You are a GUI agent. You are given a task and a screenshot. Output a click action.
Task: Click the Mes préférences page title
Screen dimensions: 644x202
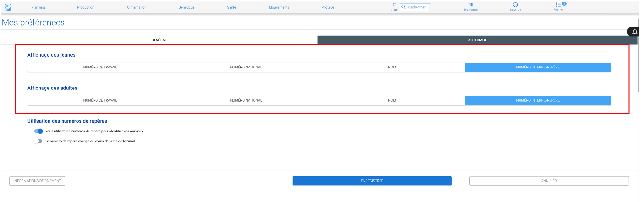point(33,23)
